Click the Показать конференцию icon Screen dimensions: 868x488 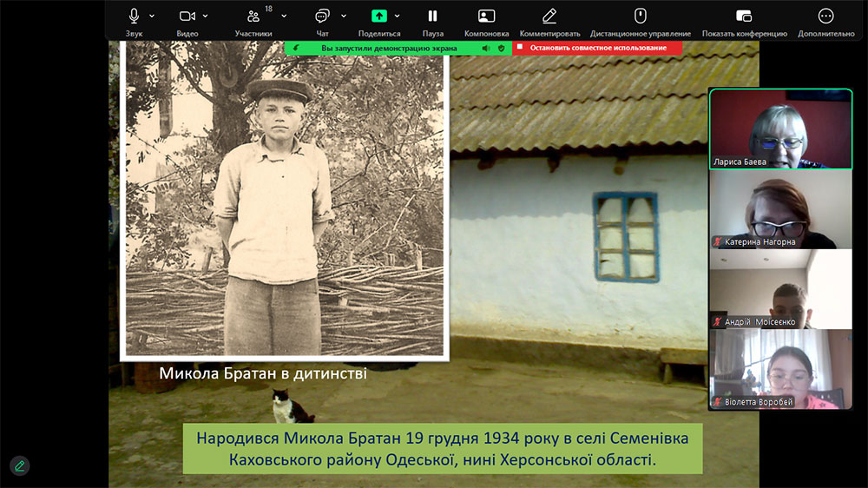click(x=744, y=16)
